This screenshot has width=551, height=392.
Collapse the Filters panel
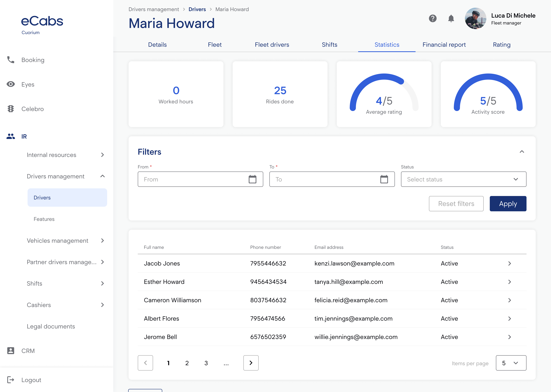(522, 152)
